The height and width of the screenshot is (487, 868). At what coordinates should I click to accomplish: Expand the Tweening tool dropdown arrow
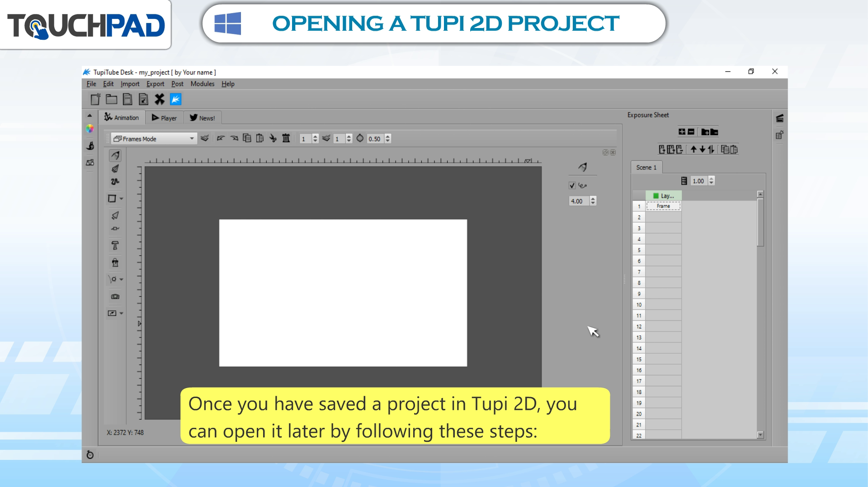click(121, 280)
